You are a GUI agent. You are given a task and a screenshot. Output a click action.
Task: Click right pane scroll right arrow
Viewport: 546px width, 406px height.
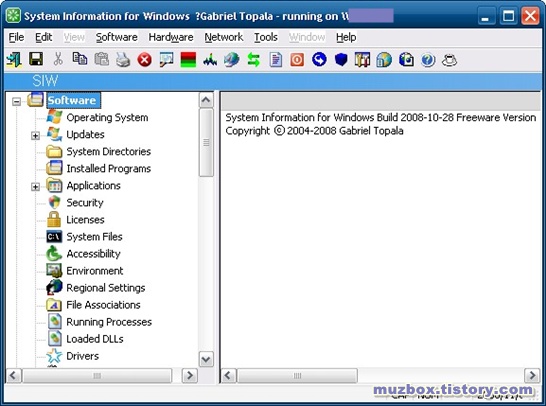click(532, 376)
